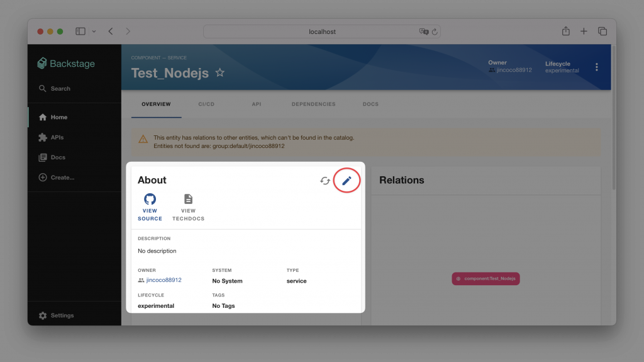Select the component:Test_Nodejs relations node
Image resolution: width=644 pixels, height=362 pixels.
coord(486,278)
